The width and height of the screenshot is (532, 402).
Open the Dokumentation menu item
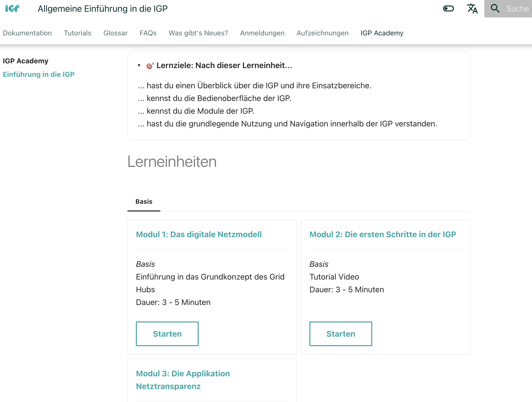click(27, 33)
